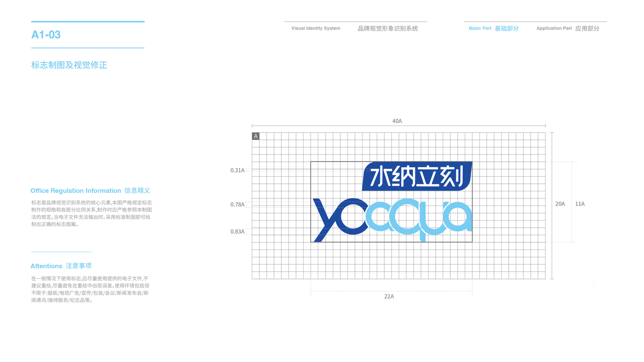The height and width of the screenshot is (362, 644).
Task: Click the '0.78A' measurement label
Action: click(238, 205)
